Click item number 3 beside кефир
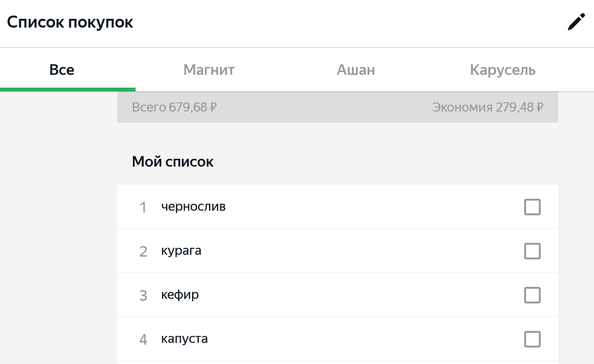Viewport: 594px width, 364px height. pyautogui.click(x=143, y=295)
